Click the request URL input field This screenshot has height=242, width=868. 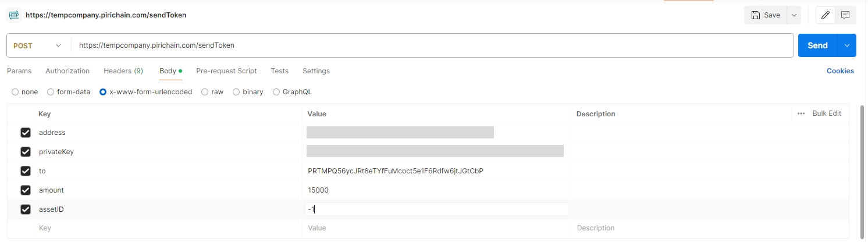pyautogui.click(x=431, y=45)
